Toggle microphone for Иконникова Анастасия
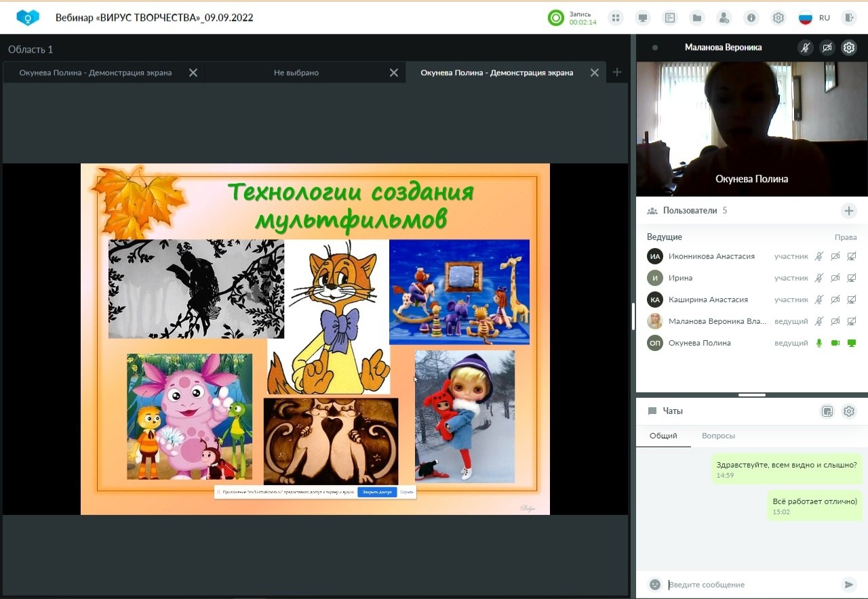Viewport: 868px width, 599px height. (819, 256)
